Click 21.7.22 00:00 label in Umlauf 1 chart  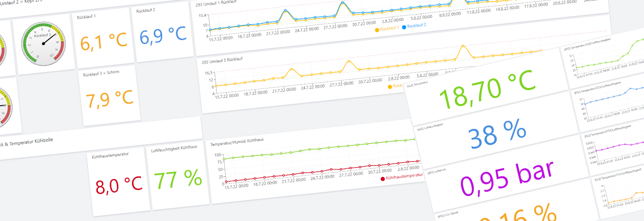278,33
